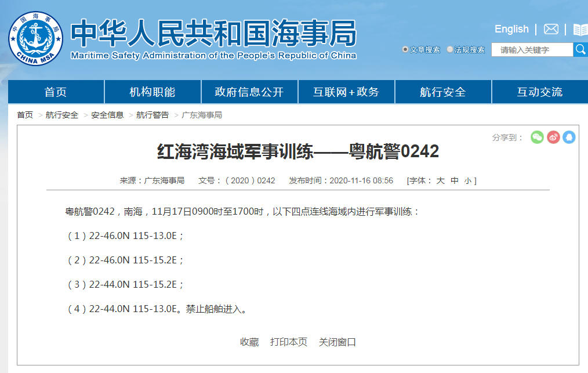Click the China MSA anchor logo
The image size is (588, 373).
point(35,38)
